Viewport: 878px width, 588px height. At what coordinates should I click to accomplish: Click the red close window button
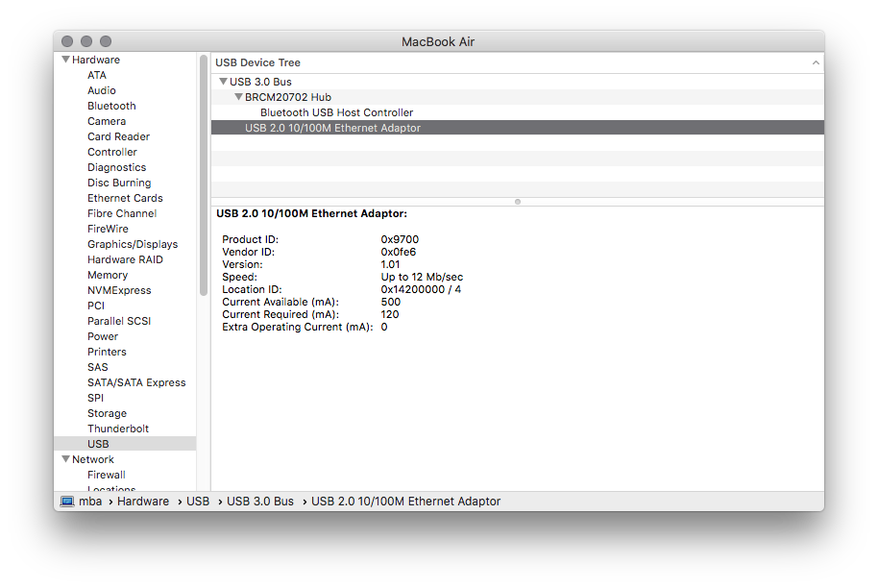click(x=67, y=41)
